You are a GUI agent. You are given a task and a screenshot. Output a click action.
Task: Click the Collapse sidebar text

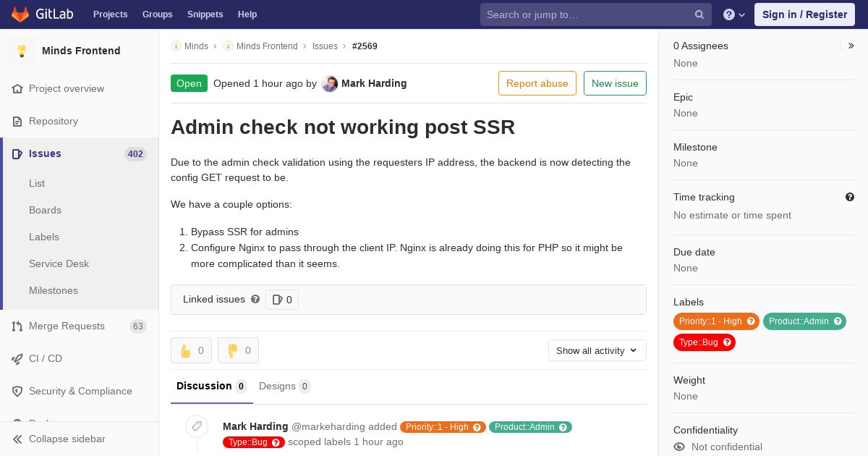pyautogui.click(x=67, y=439)
